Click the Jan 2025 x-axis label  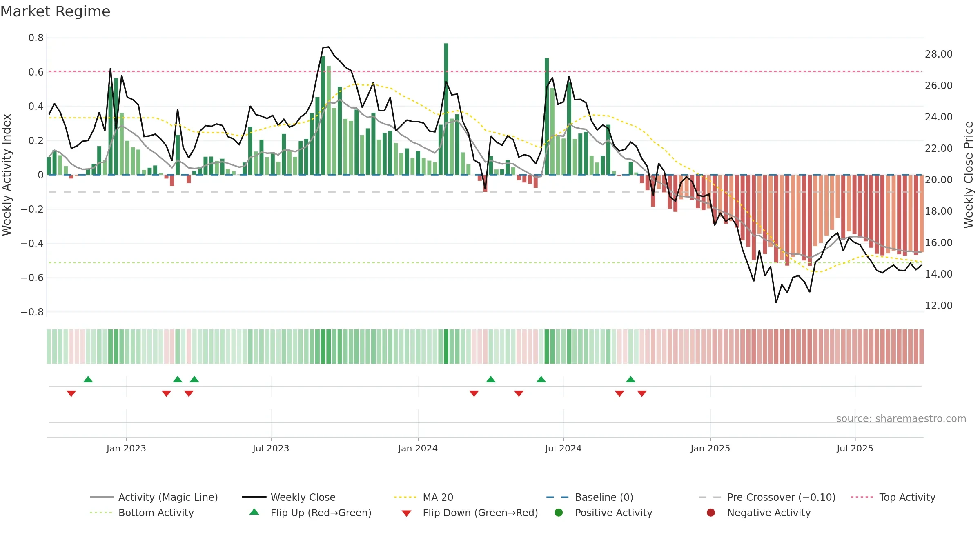click(710, 448)
